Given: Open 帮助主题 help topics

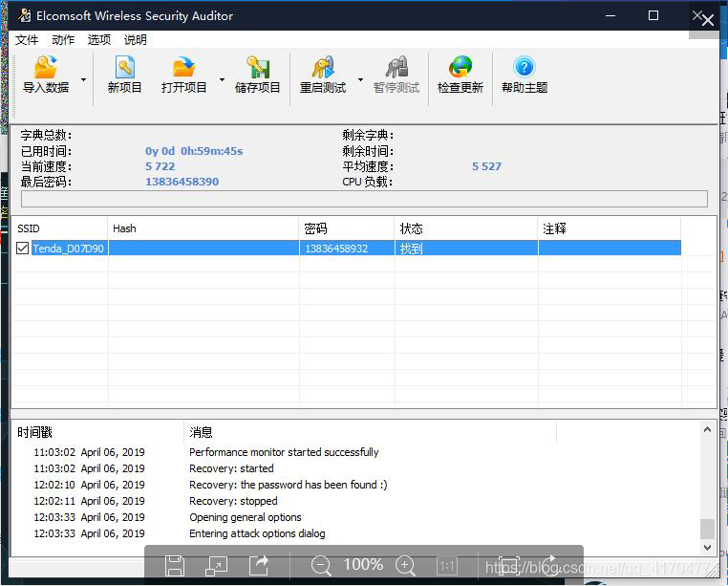Looking at the screenshot, I should (x=525, y=76).
